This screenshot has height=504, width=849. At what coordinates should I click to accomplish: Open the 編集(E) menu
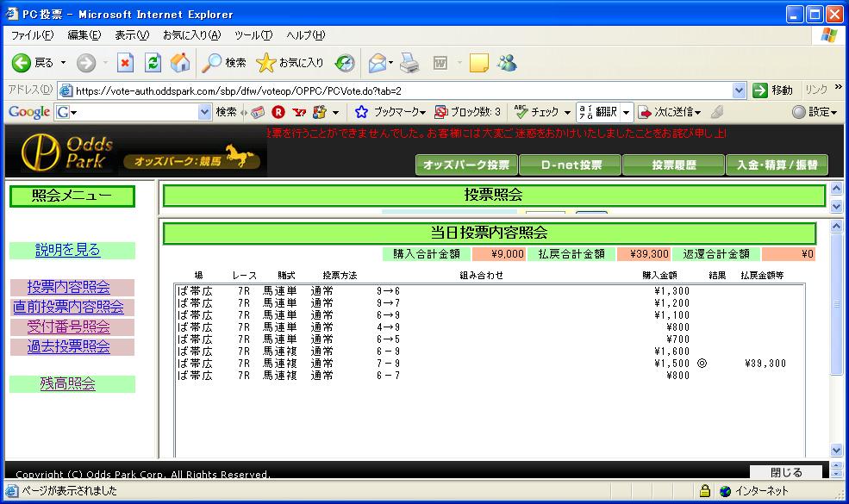point(84,35)
